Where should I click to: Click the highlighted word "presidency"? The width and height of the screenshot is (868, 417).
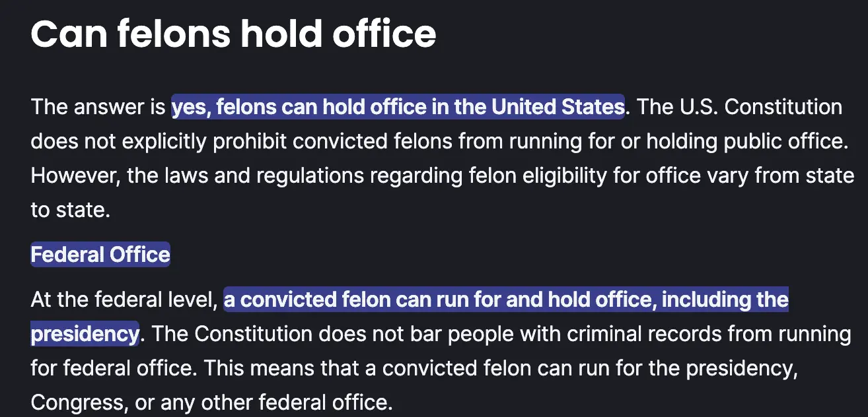pyautogui.click(x=85, y=334)
